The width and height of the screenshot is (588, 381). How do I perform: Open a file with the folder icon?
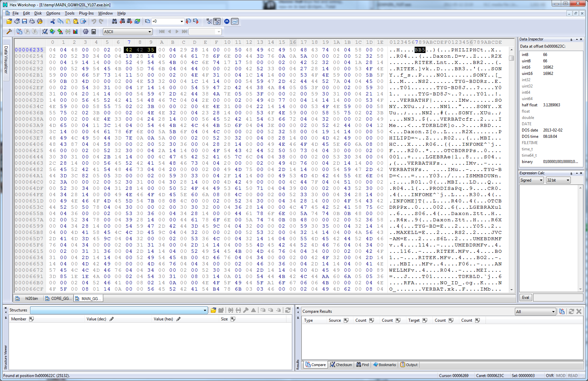pyautogui.click(x=9, y=21)
